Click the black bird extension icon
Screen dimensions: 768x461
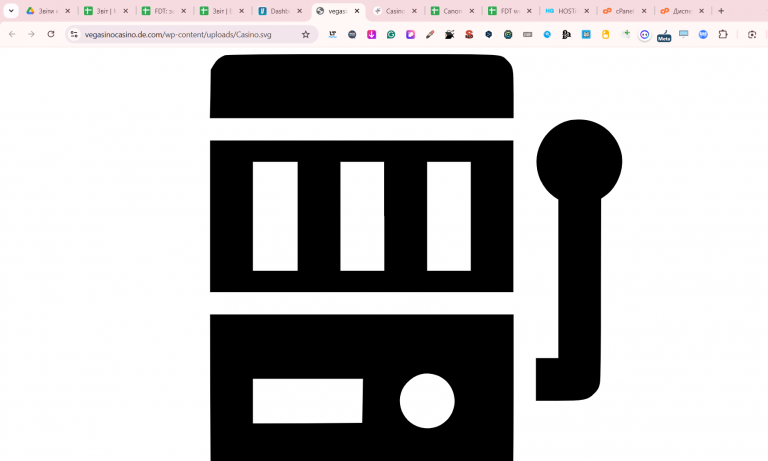click(x=450, y=34)
